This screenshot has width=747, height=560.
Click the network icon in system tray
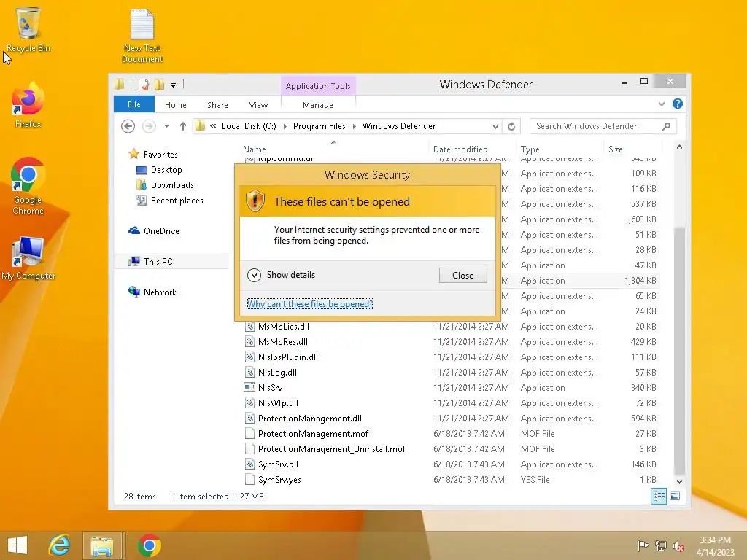pyautogui.click(x=660, y=545)
